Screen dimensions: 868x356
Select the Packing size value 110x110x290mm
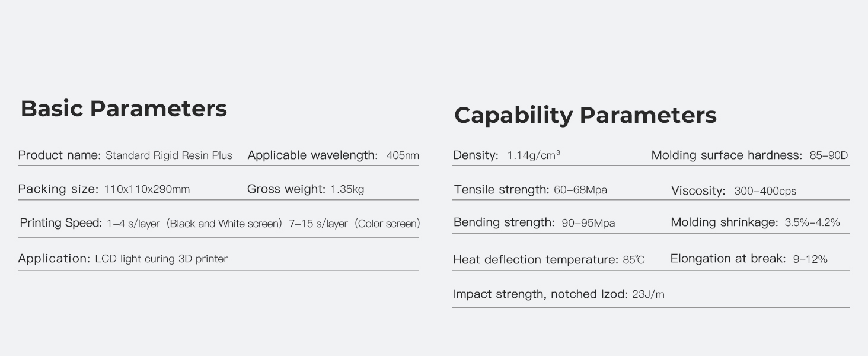click(146, 190)
